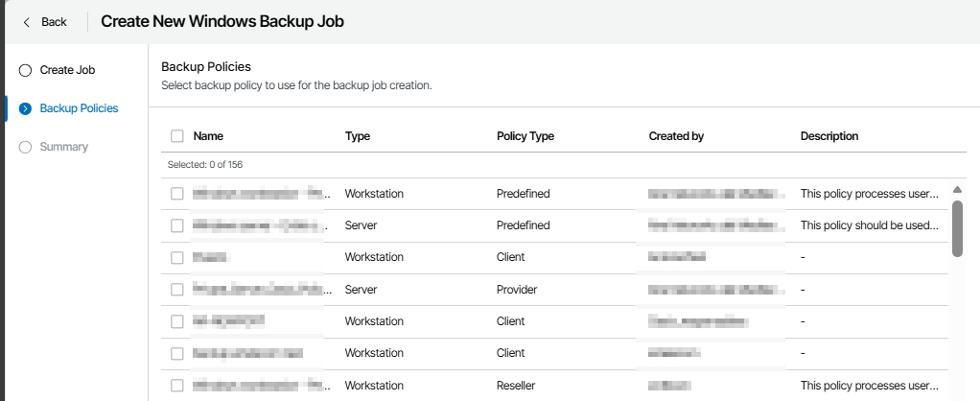980x401 pixels.
Task: Click the Back chevron arrow icon
Action: [x=27, y=22]
